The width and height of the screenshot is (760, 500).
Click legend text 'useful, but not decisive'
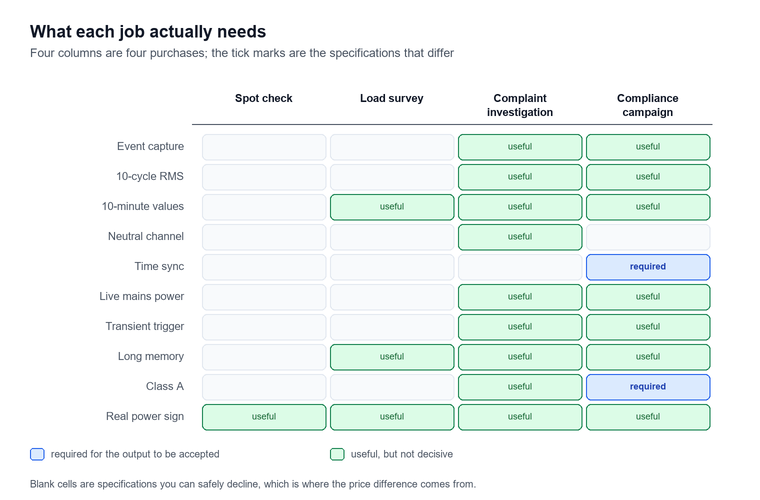(x=402, y=454)
